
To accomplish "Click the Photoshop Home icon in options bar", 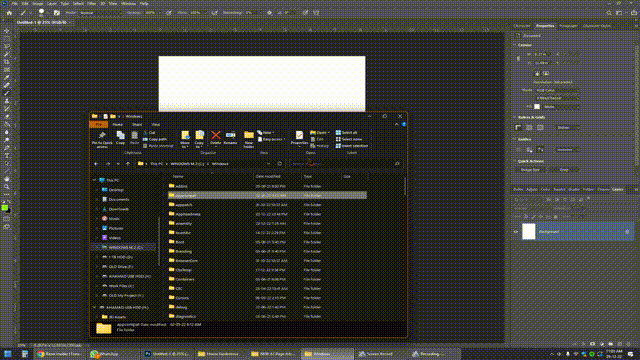I will 9,13.
